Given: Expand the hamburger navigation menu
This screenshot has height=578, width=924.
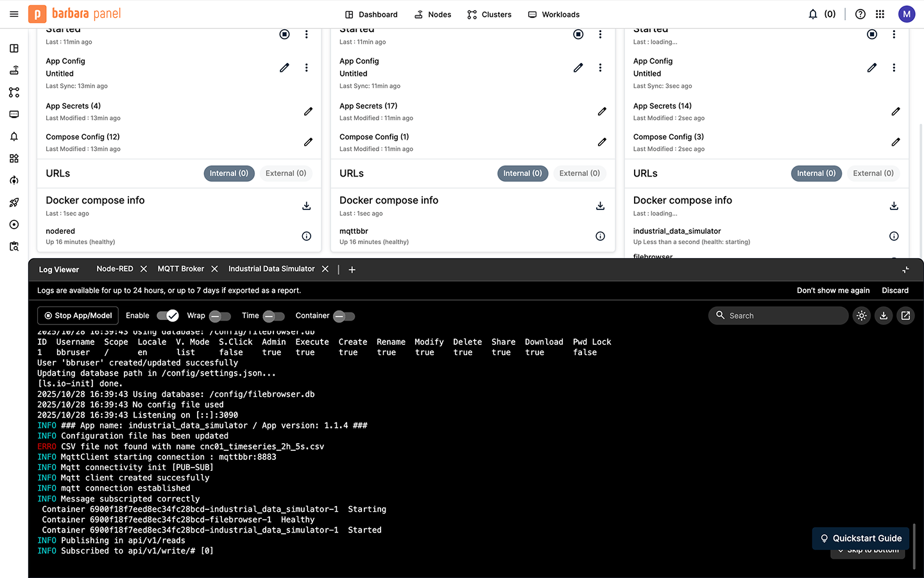Looking at the screenshot, I should pyautogui.click(x=14, y=14).
